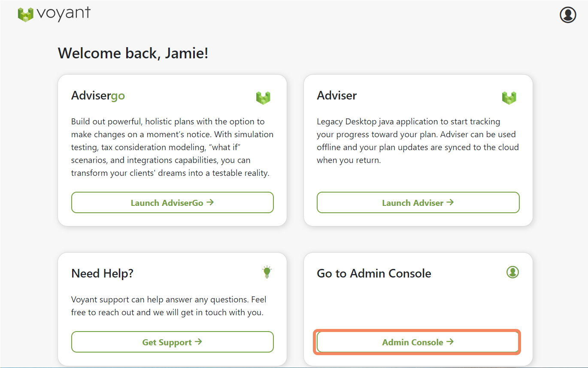This screenshot has width=588, height=368.
Task: Open Get Support
Action: 172,342
